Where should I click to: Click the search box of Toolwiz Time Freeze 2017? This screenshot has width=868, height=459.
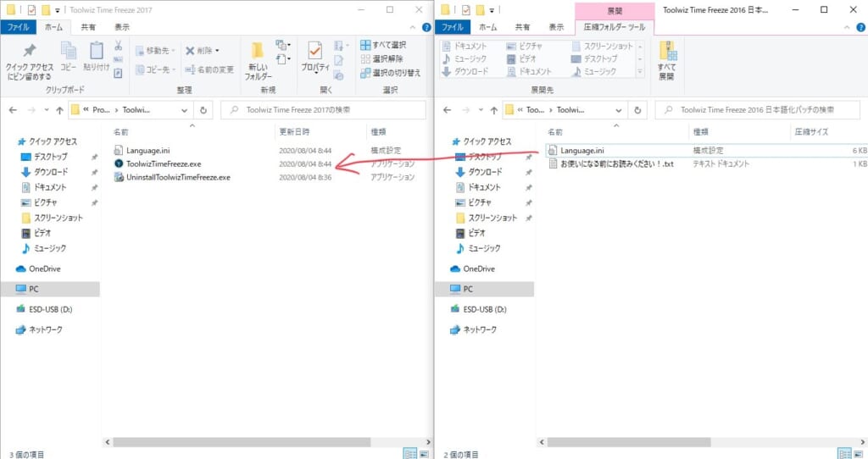click(323, 110)
